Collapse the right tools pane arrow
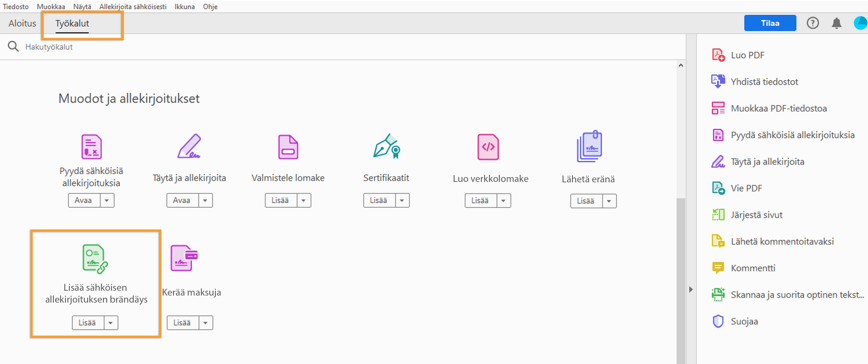Image resolution: width=868 pixels, height=364 pixels. (691, 290)
